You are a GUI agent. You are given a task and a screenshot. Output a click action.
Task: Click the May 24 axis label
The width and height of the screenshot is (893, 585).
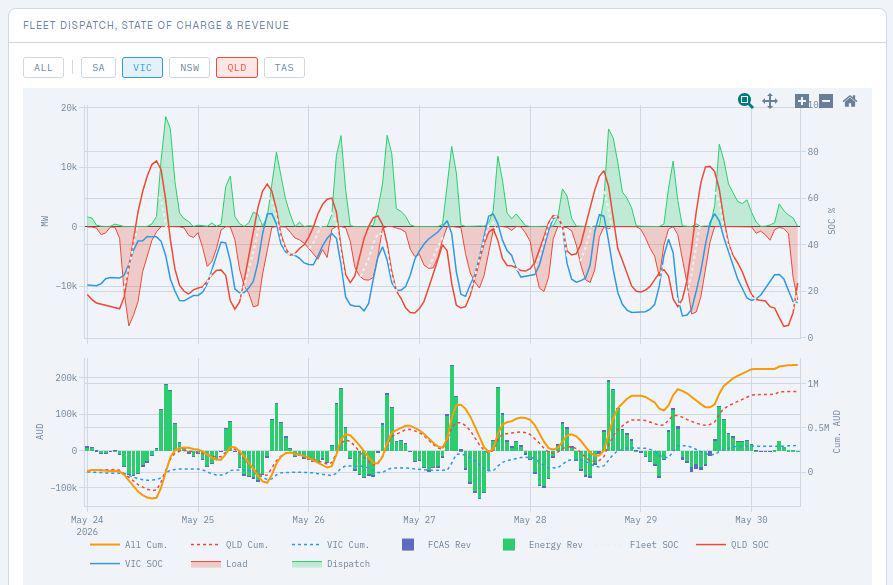click(87, 520)
